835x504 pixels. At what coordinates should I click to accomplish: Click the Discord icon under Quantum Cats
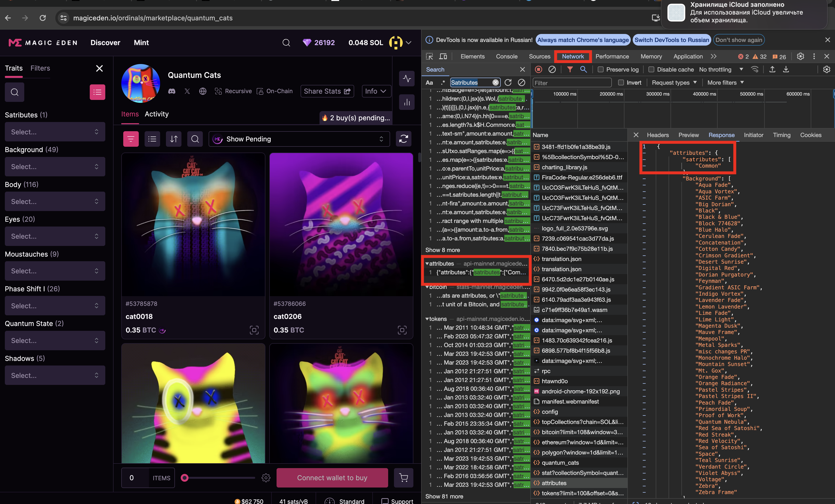click(172, 91)
